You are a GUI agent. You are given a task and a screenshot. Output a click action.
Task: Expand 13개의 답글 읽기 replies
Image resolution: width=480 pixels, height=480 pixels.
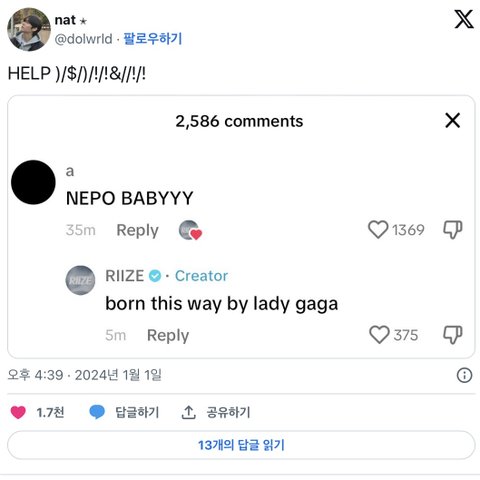click(241, 445)
